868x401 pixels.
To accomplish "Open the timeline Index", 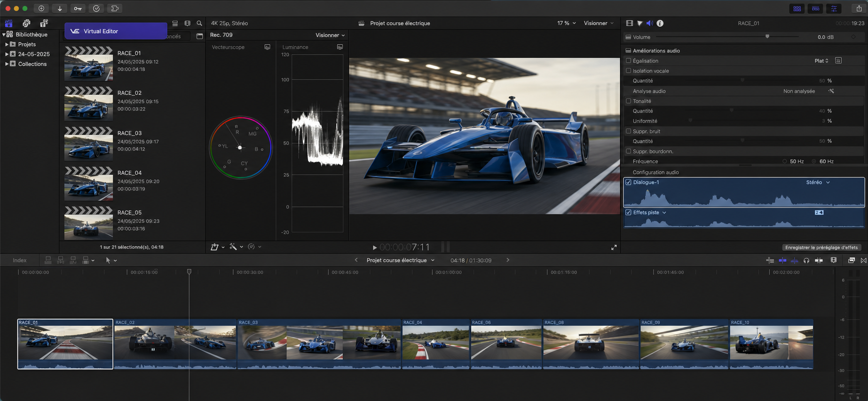I will 20,260.
